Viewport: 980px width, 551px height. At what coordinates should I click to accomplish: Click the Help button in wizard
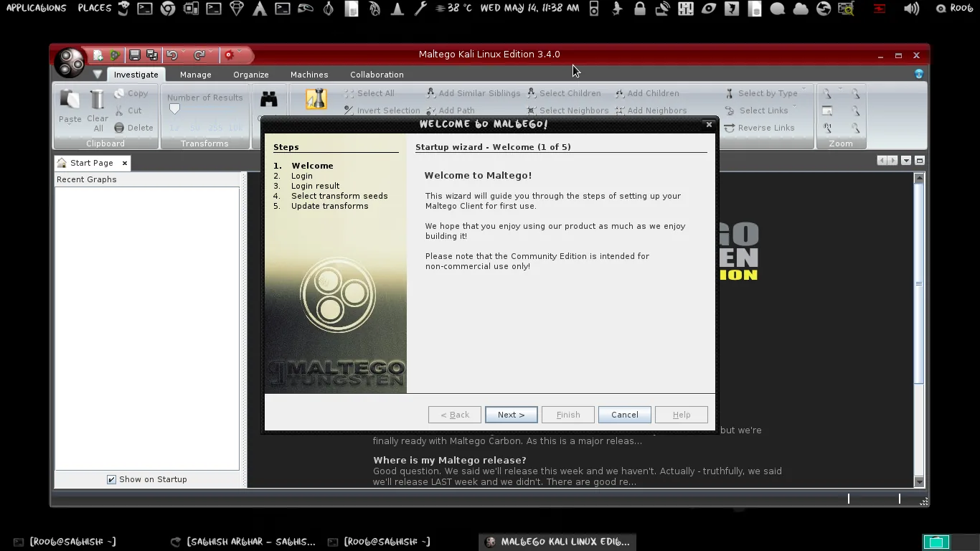(x=682, y=415)
